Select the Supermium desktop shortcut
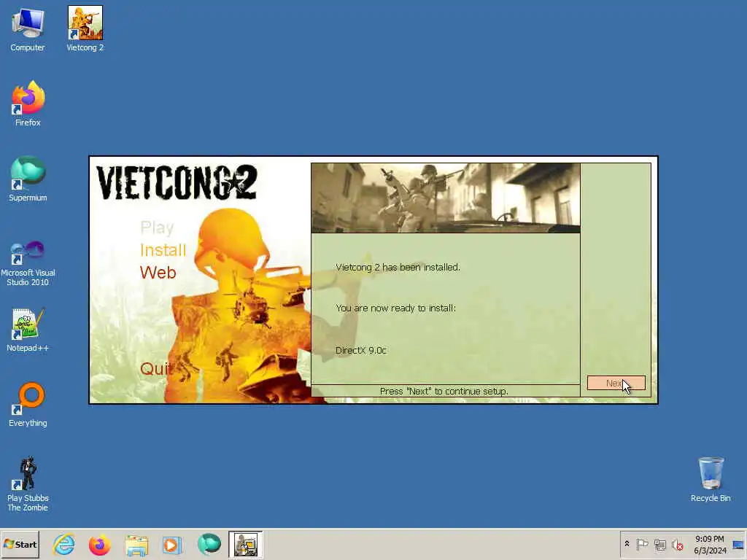Image resolution: width=747 pixels, height=560 pixels. point(28,179)
